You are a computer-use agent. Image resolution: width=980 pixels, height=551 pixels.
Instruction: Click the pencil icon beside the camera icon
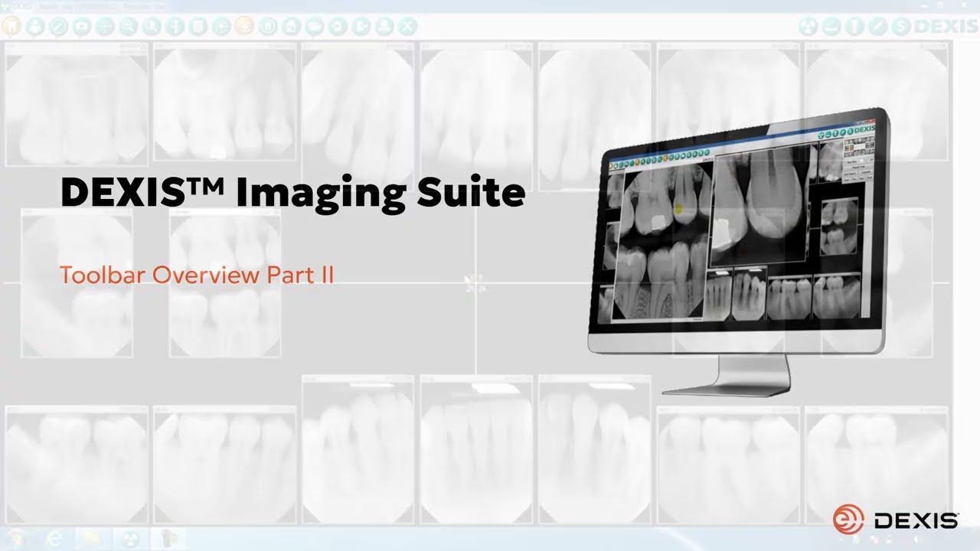point(58,26)
